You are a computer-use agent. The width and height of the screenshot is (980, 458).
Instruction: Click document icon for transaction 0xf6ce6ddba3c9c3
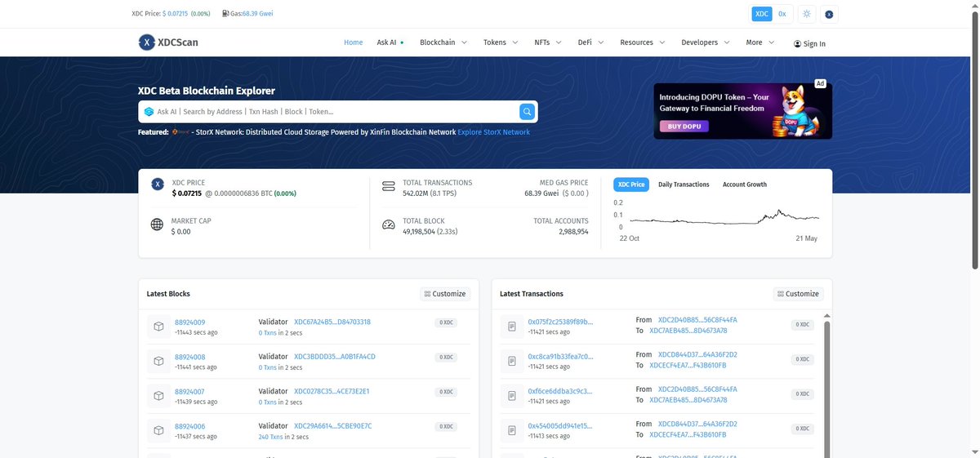tap(512, 396)
